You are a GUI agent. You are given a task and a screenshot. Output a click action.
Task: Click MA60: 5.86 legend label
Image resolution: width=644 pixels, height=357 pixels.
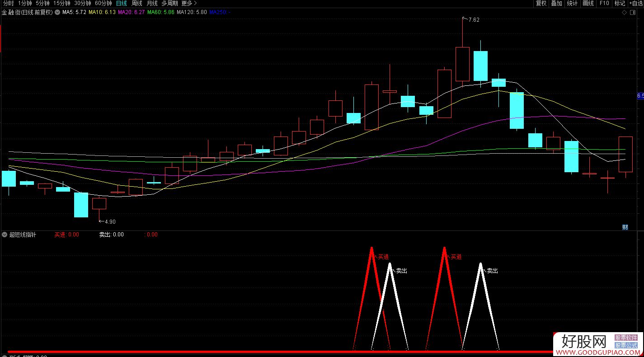160,12
